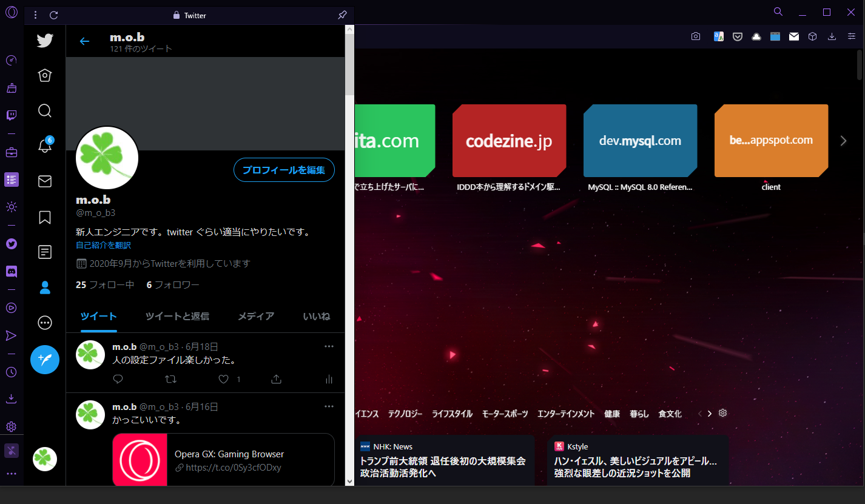Like the 人の設定ファイル tweet heart
This screenshot has width=865, height=504.
point(224,379)
